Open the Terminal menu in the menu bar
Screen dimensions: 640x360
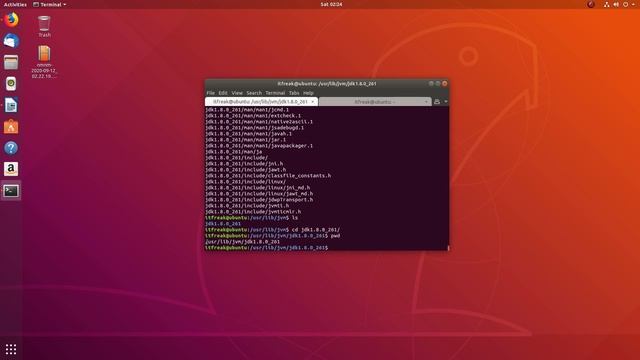275,93
